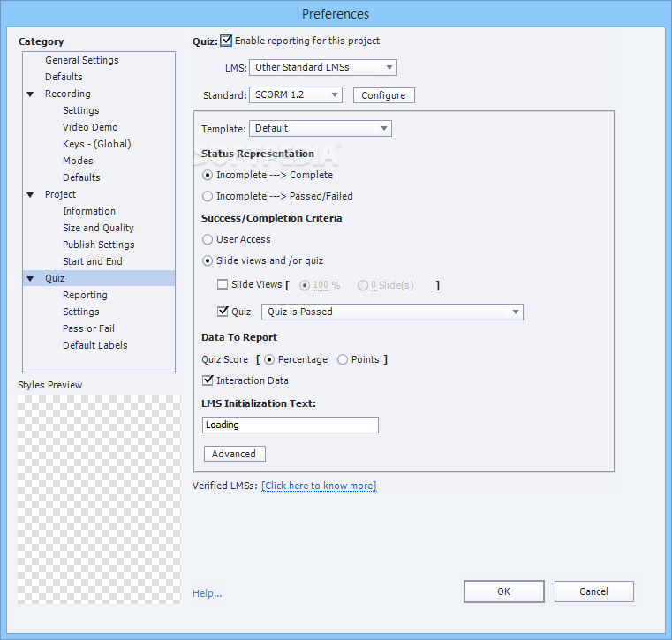Screen dimensions: 672x640
Task: Open Reporting under Quiz
Action: (85, 295)
